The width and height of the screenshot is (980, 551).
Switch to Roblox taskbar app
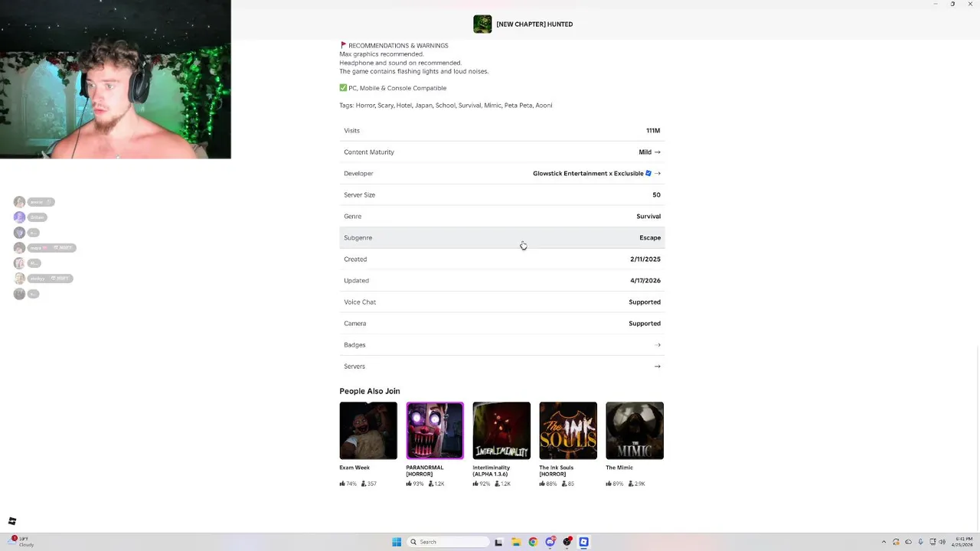(583, 542)
